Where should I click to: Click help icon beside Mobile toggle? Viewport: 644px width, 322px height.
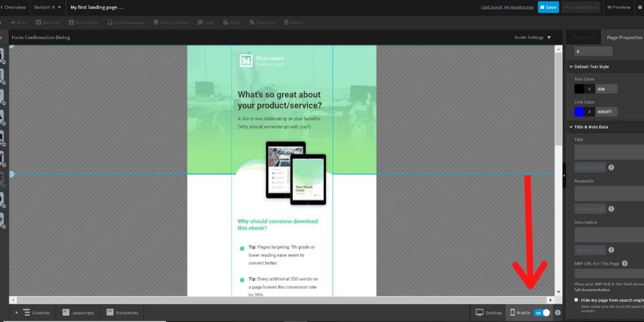pyautogui.click(x=557, y=313)
